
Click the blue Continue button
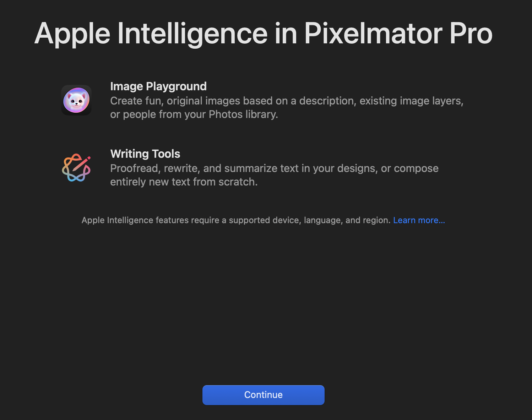pyautogui.click(x=264, y=395)
